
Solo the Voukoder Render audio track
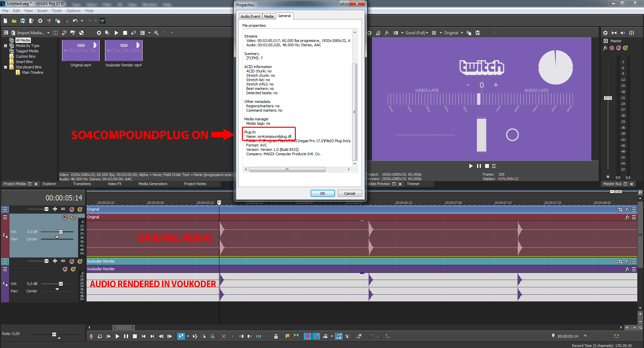[x=73, y=269]
